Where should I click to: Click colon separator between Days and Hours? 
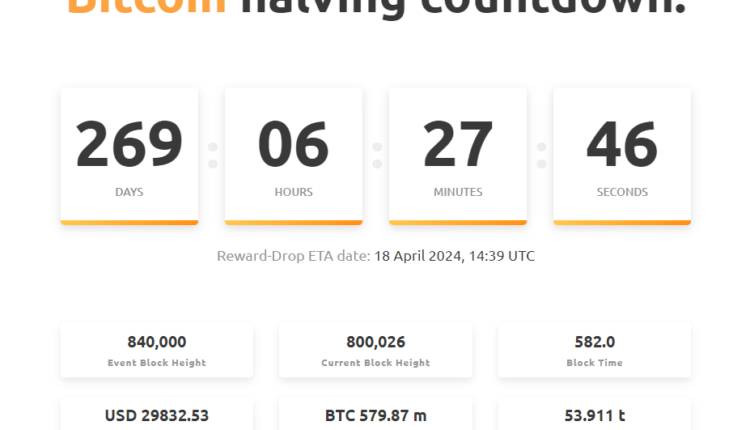point(212,155)
